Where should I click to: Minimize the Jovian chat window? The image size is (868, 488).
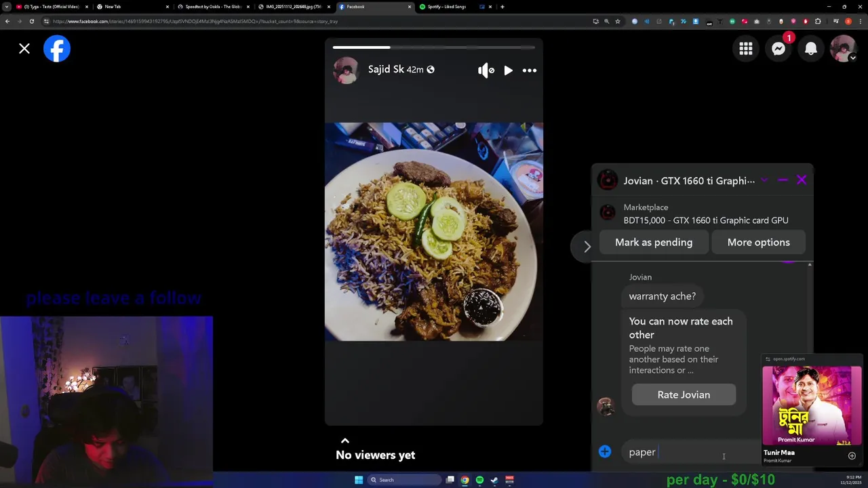(783, 180)
